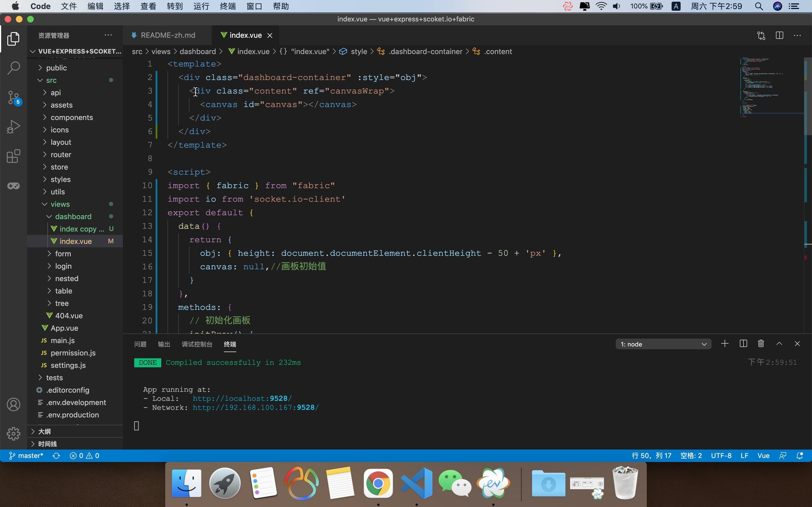Open the 终端 menu in menu bar
Image resolution: width=812 pixels, height=507 pixels.
(x=228, y=6)
